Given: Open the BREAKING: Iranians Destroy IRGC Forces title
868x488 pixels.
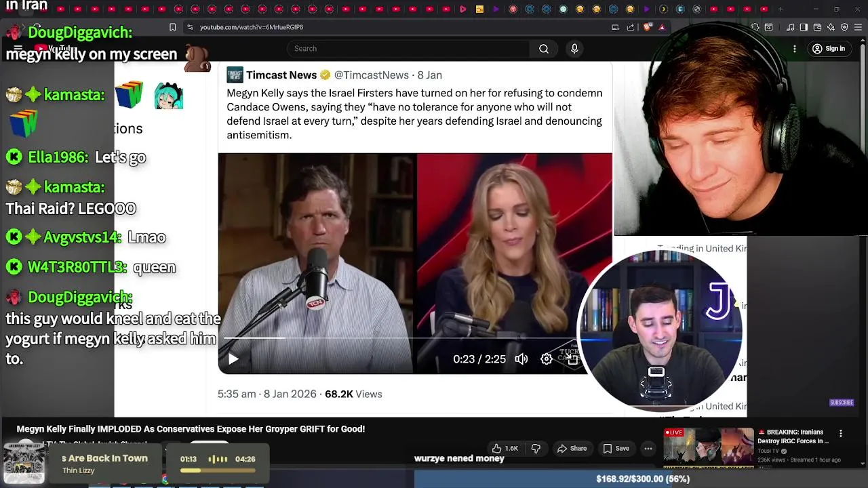Looking at the screenshot, I should (793, 436).
